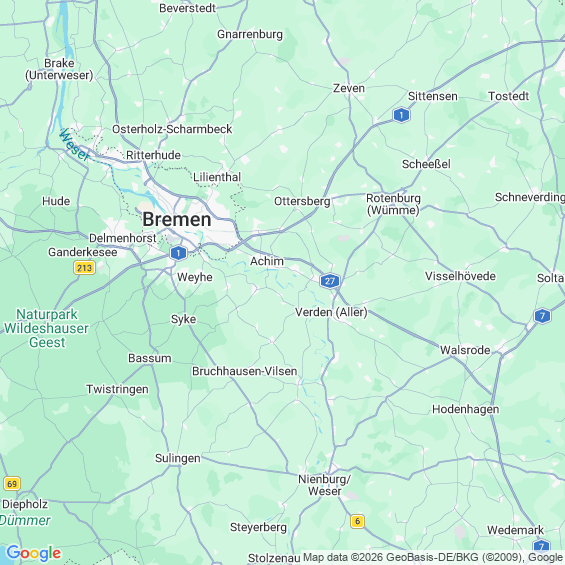Click the Bruchhausen-Vilsen label
565x565 pixels.
tap(245, 371)
